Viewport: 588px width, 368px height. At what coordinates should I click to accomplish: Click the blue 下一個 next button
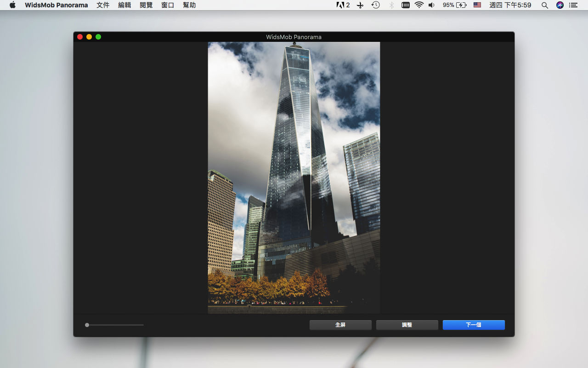[x=474, y=325]
